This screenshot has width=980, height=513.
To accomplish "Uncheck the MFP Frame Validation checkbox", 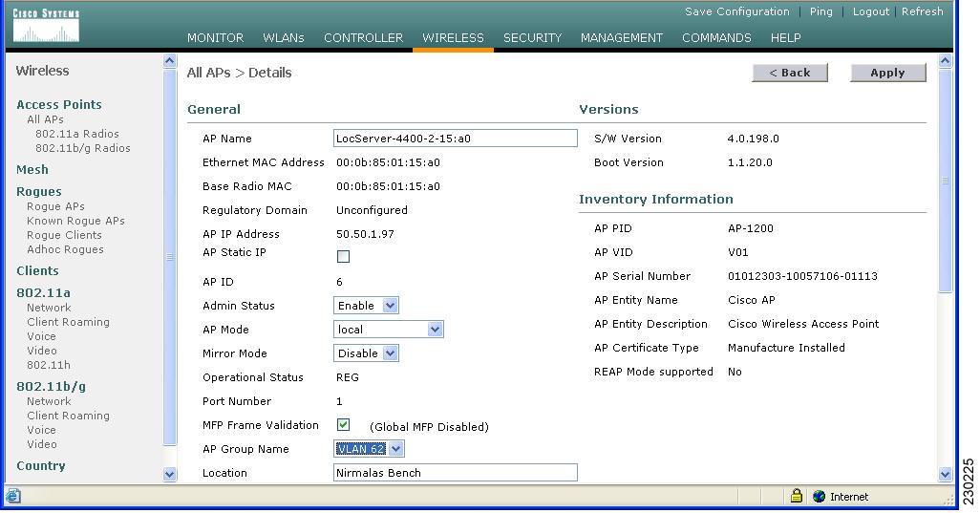I will pyautogui.click(x=343, y=425).
